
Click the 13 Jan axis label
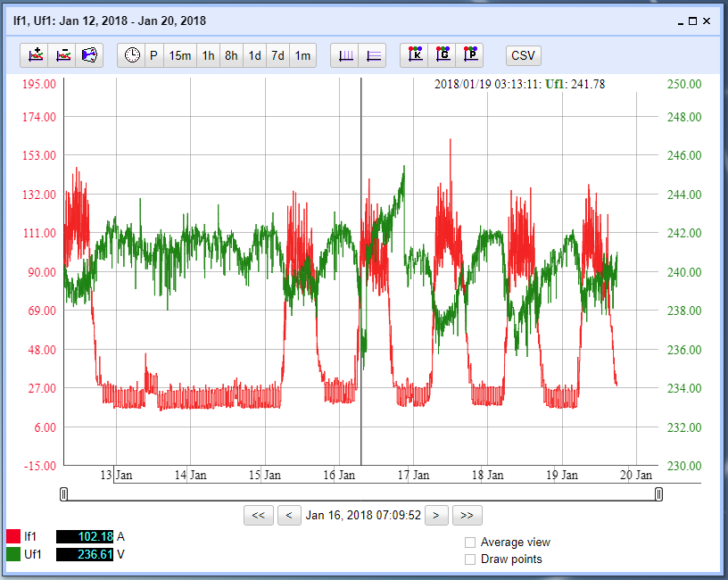tap(116, 475)
